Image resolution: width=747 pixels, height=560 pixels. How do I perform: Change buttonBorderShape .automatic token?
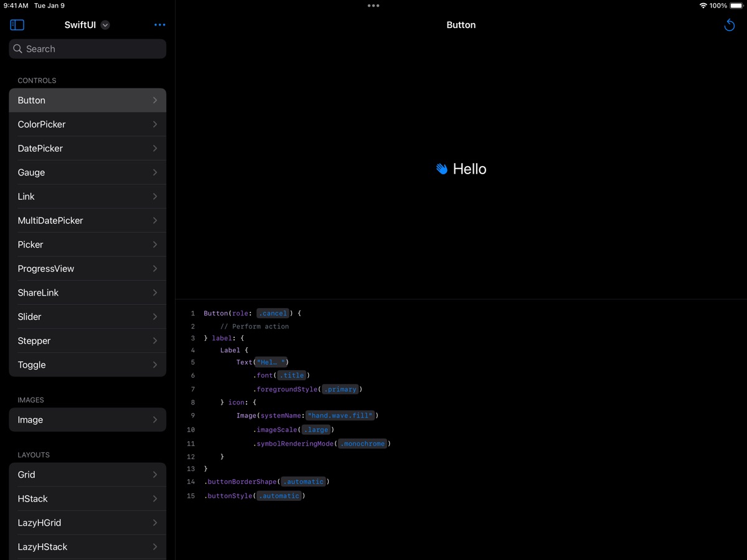(x=303, y=482)
